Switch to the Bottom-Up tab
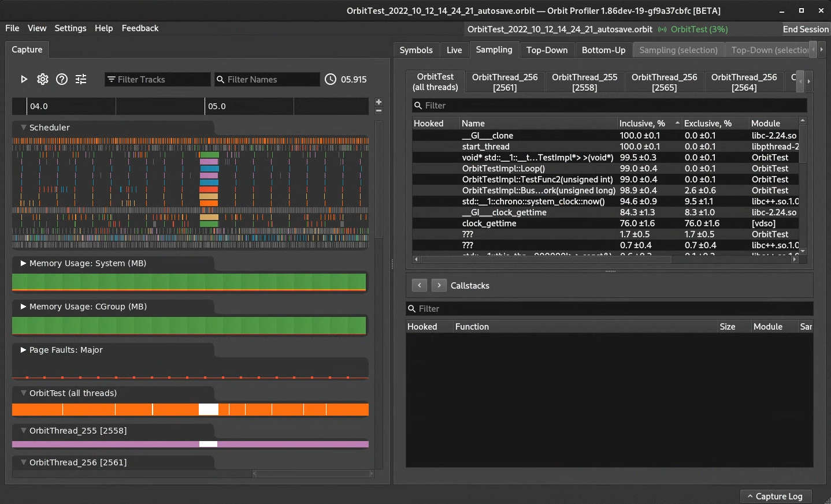This screenshot has height=504, width=831. pyautogui.click(x=603, y=50)
